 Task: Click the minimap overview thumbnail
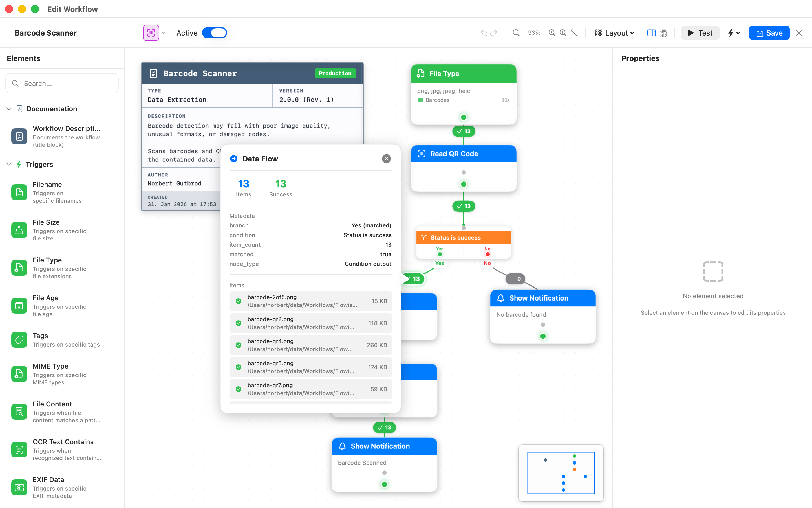pyautogui.click(x=561, y=473)
